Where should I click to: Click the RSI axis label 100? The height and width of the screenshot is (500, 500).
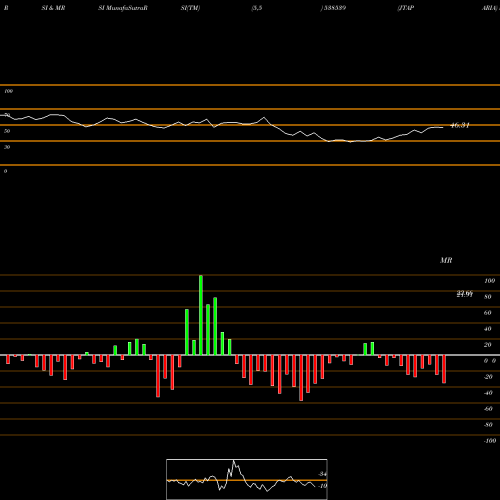9,91
